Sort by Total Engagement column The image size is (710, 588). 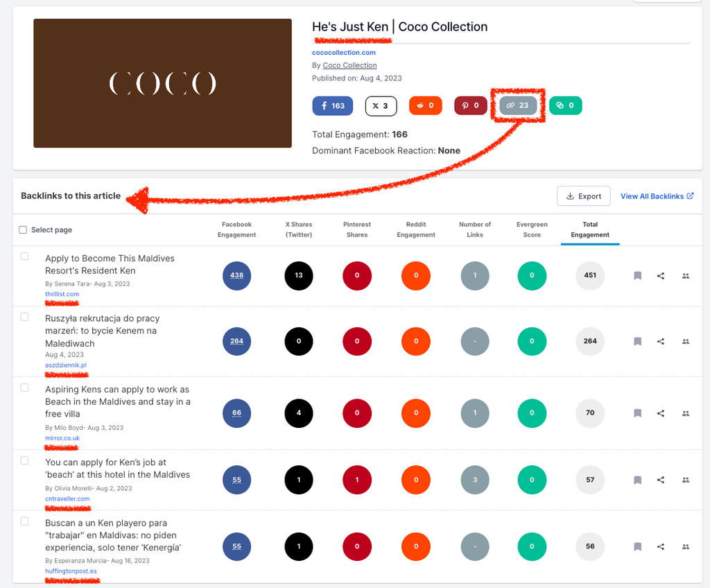[x=590, y=230]
